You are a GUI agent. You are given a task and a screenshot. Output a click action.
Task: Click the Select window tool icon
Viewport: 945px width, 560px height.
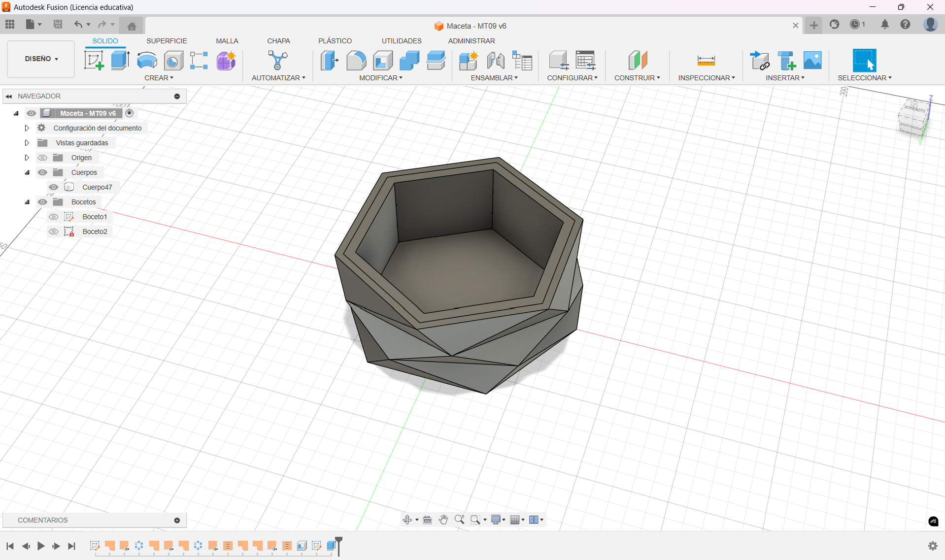point(864,61)
